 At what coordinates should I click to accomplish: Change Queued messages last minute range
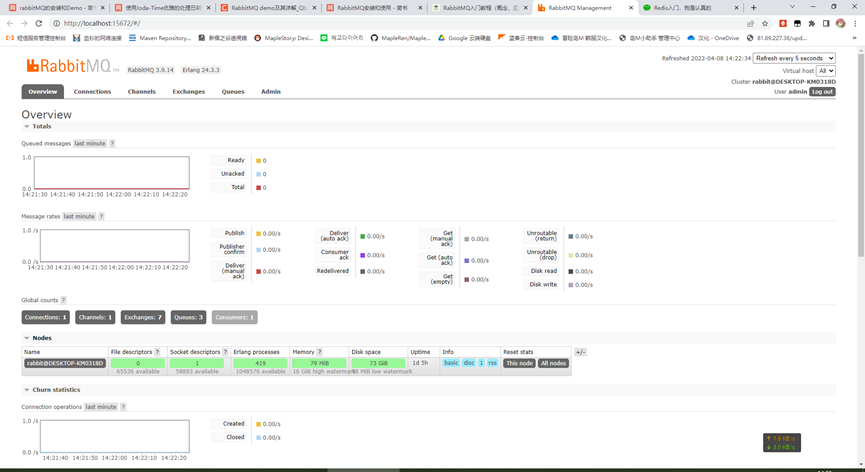[x=90, y=143]
